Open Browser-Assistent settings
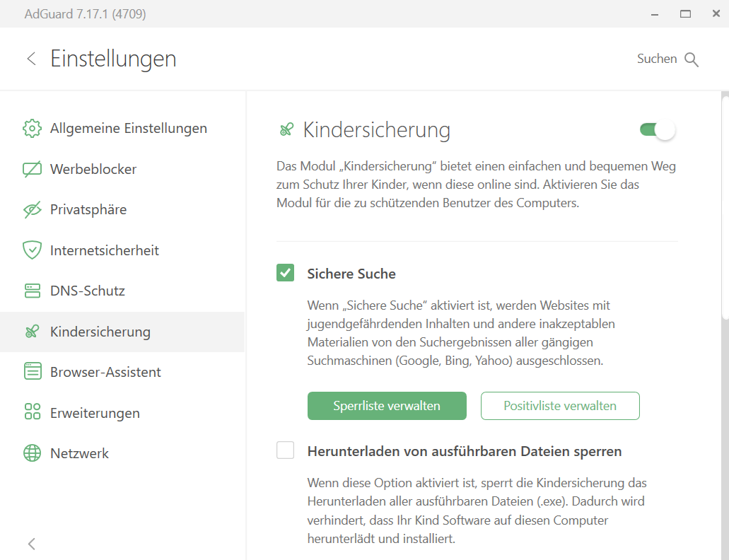Screen dimensions: 729x560 tap(122, 372)
